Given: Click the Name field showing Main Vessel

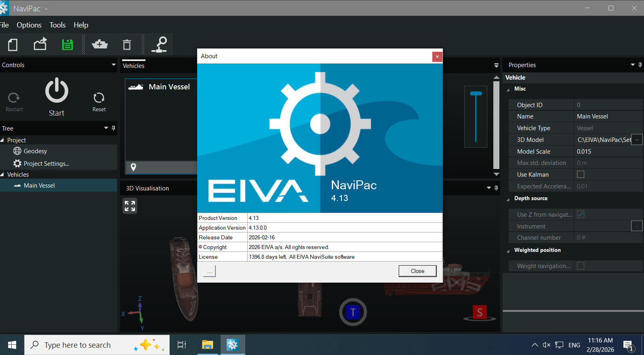Looking at the screenshot, I should (x=608, y=116).
